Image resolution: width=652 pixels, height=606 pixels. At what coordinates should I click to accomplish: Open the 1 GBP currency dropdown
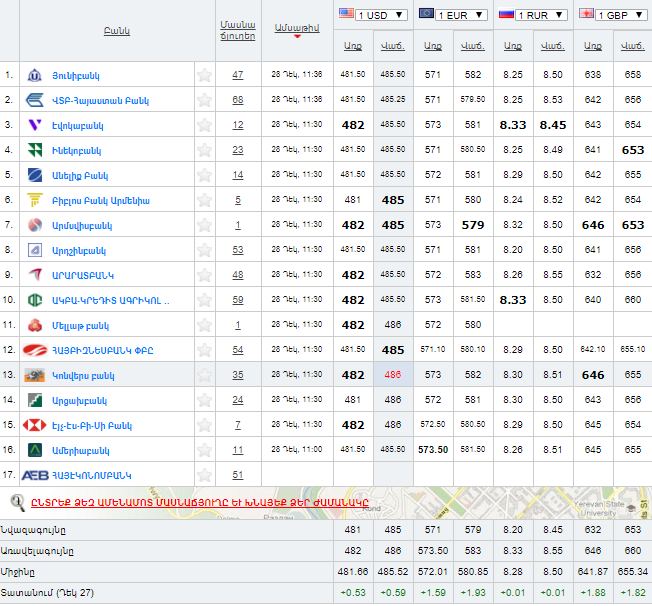(621, 15)
